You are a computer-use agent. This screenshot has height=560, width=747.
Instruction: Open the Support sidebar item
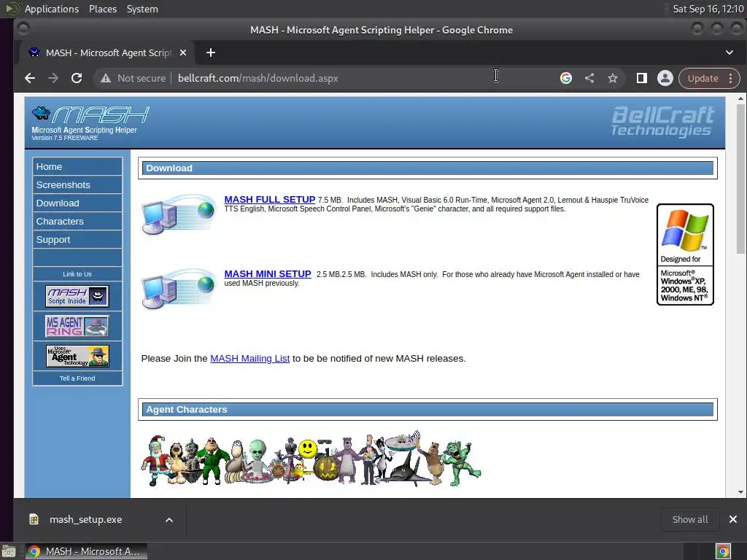click(x=77, y=239)
